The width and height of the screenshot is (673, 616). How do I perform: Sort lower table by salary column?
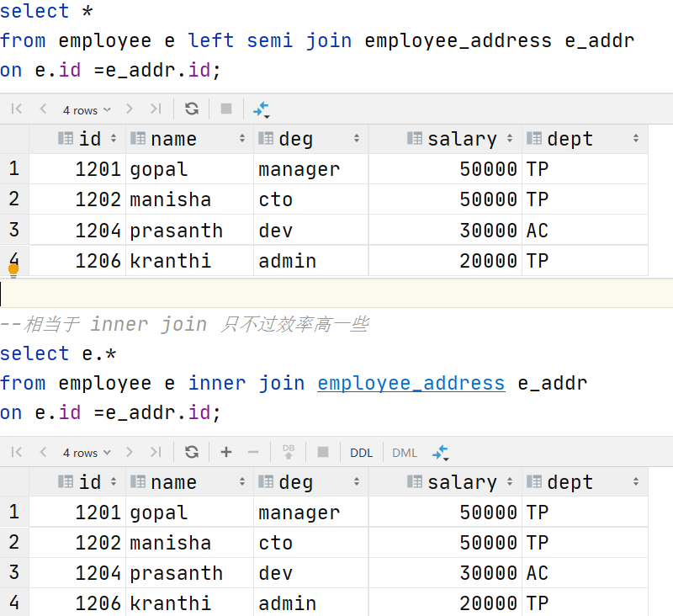510,482
